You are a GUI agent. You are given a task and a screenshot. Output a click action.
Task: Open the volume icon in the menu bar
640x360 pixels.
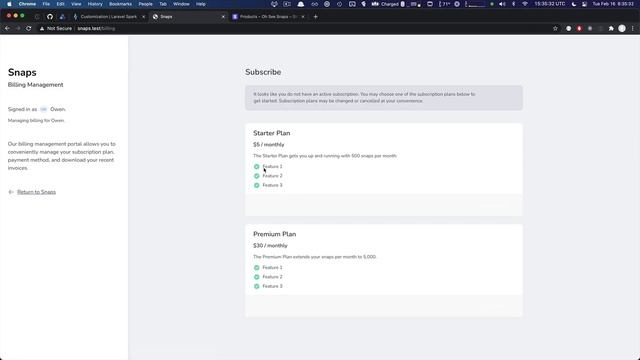click(x=502, y=4)
